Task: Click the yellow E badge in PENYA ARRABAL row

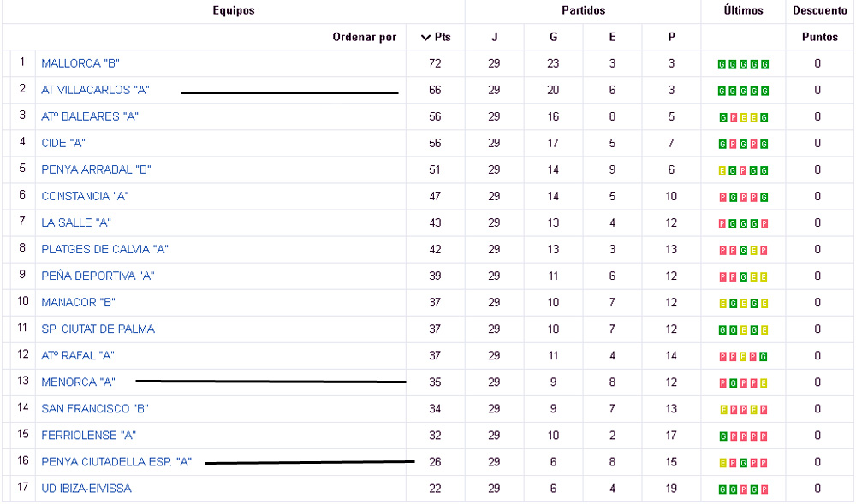Action: 722,171
